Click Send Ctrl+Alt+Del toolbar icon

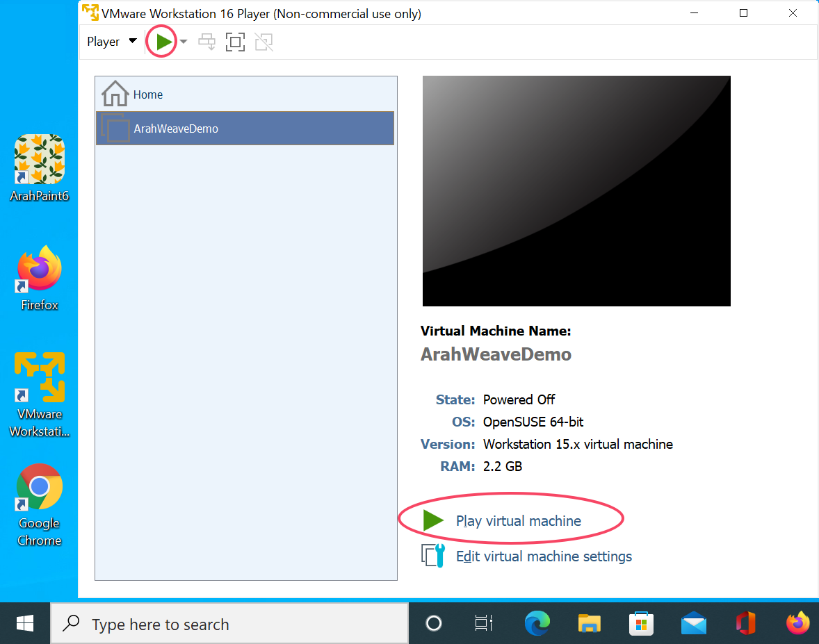[x=207, y=42]
